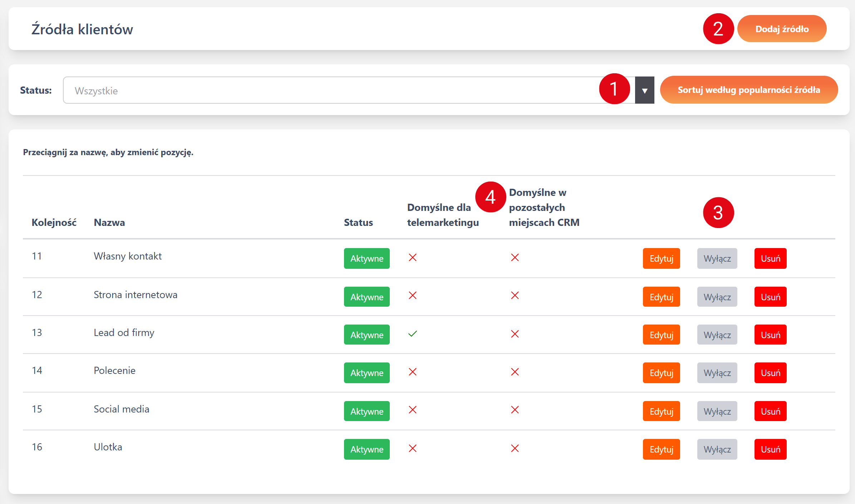The width and height of the screenshot is (855, 504).
Task: Click CRM default red X for Polecenie
Action: pyautogui.click(x=515, y=372)
